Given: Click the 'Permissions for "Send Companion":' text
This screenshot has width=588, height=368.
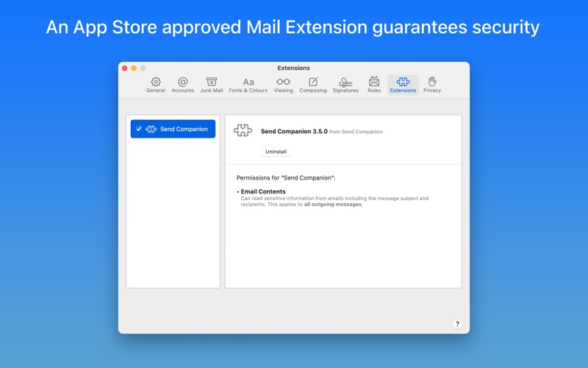Looking at the screenshot, I should coord(286,177).
